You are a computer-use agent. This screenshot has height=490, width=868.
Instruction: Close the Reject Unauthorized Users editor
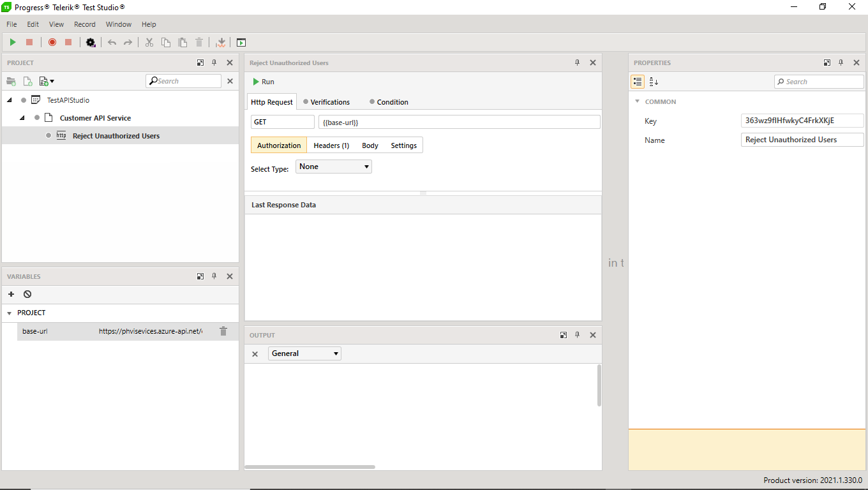[x=593, y=63]
